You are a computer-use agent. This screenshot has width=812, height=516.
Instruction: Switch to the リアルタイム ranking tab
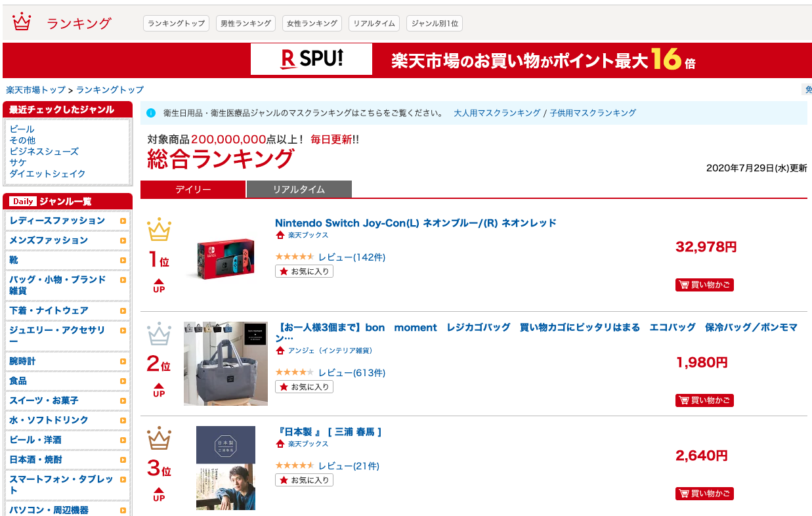(299, 190)
